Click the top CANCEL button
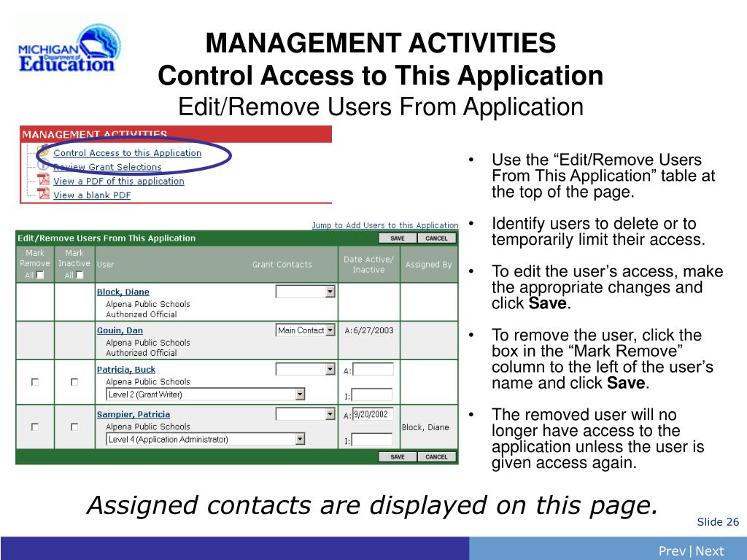The height and width of the screenshot is (560, 747). coord(436,238)
